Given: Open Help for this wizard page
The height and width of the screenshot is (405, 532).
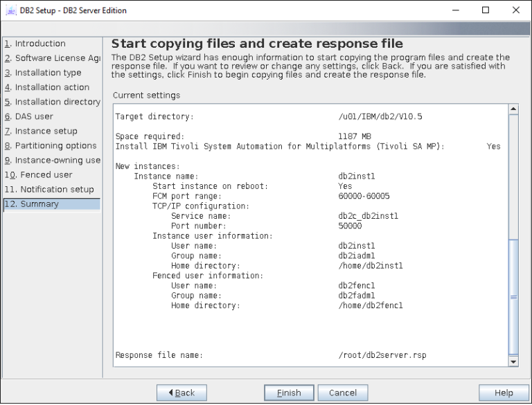Looking at the screenshot, I should pos(504,393).
